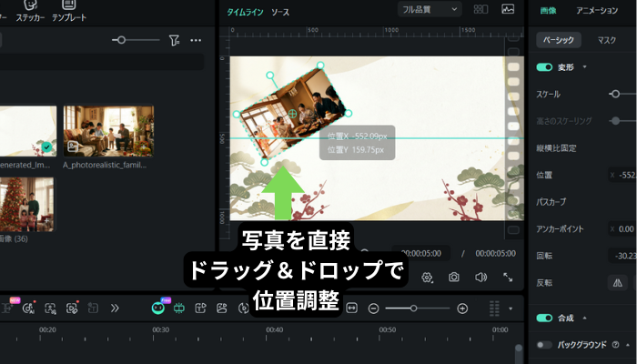The height and width of the screenshot is (364, 637).
Task: Select the マスク sub-tab
Action: (607, 40)
